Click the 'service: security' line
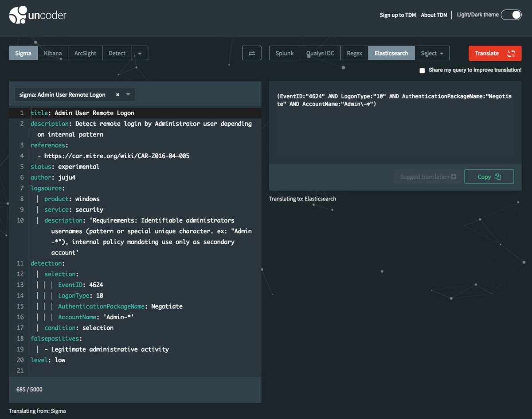The height and width of the screenshot is (419, 532). 74,210
